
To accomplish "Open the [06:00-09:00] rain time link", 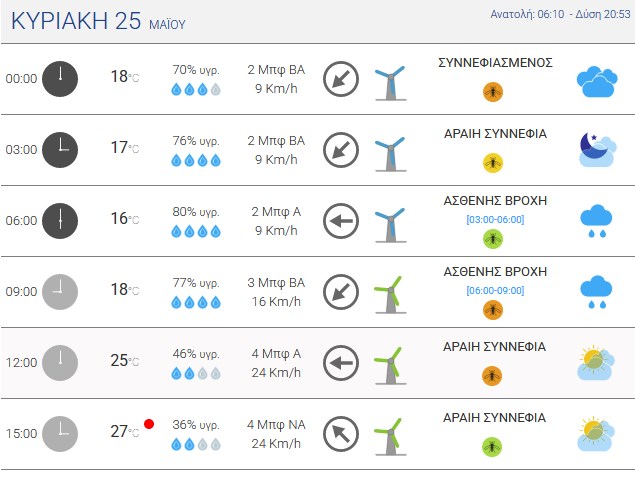I will click(x=495, y=290).
